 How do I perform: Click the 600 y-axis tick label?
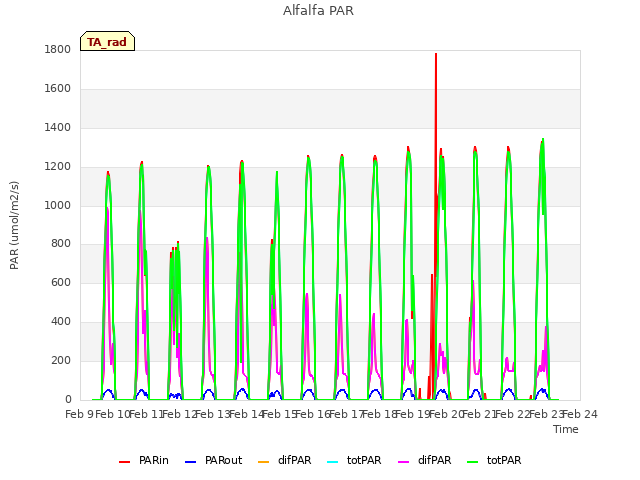tap(61, 282)
